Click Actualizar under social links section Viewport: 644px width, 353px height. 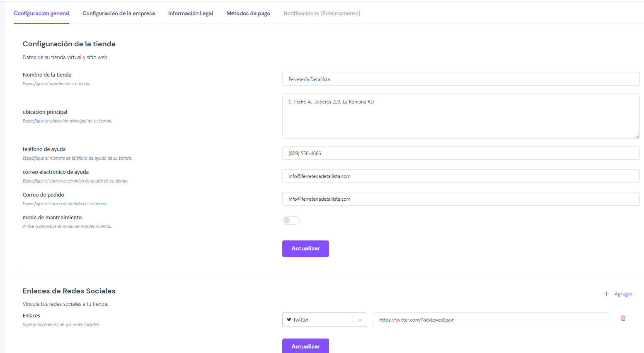[x=305, y=346]
